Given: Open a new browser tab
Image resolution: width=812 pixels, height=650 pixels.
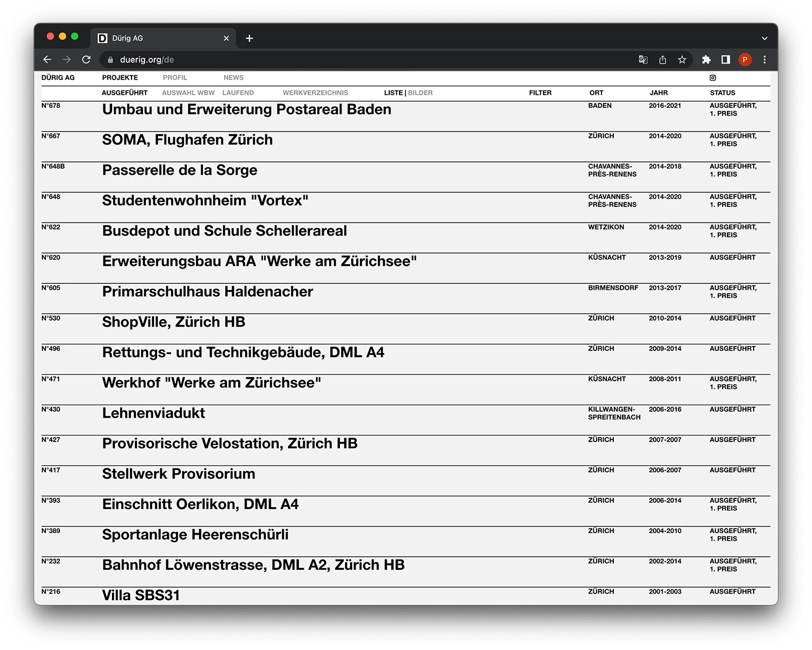Looking at the screenshot, I should (x=249, y=38).
